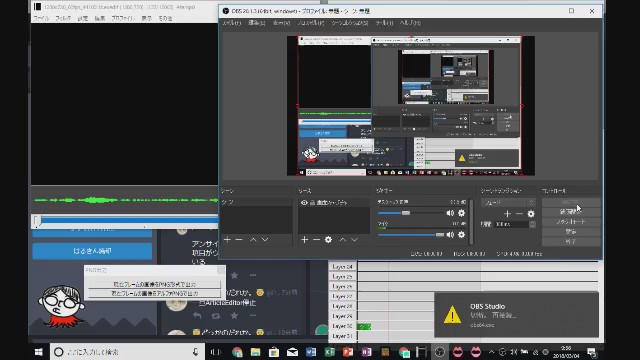
Task: Open the OBS プロファイル(P) menu
Action: pos(311,23)
